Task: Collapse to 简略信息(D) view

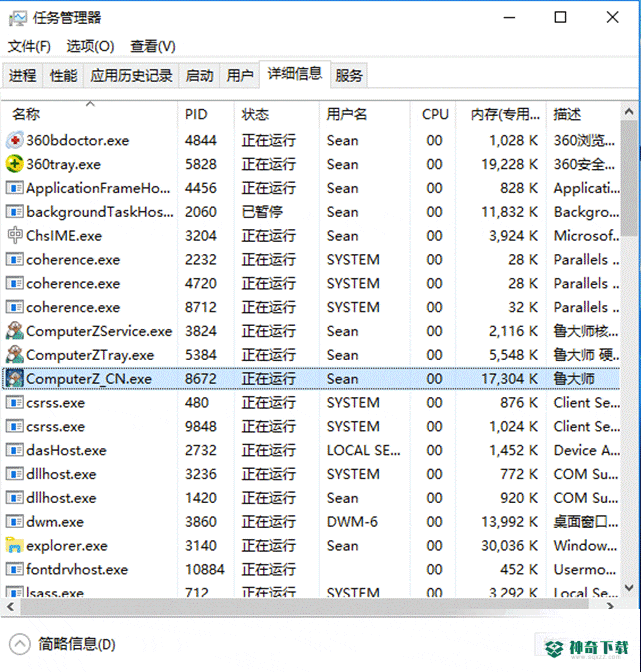Action: click(x=63, y=644)
